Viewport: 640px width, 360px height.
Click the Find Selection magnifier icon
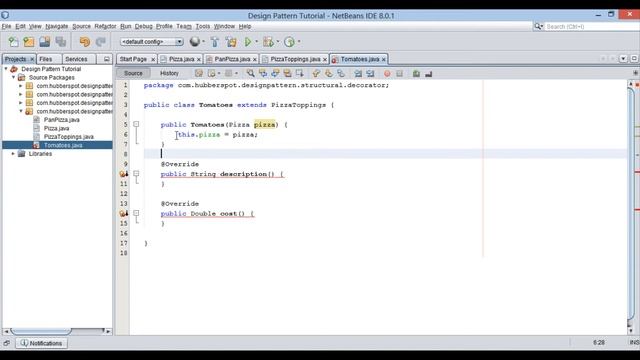pos(251,73)
